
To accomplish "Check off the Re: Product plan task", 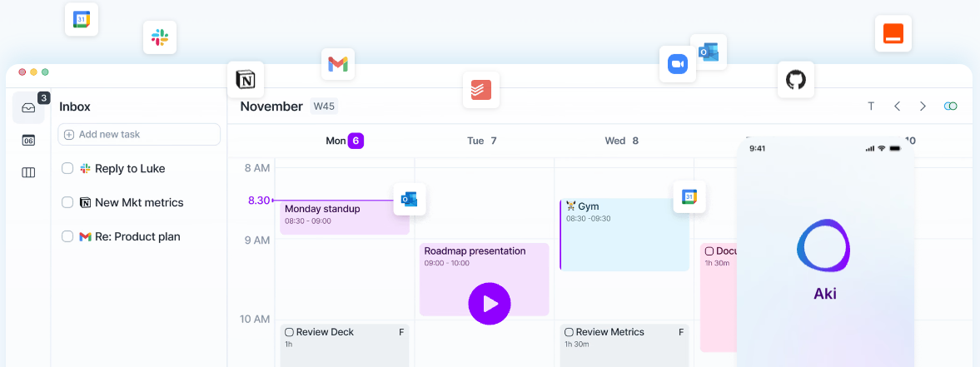I will [x=67, y=237].
